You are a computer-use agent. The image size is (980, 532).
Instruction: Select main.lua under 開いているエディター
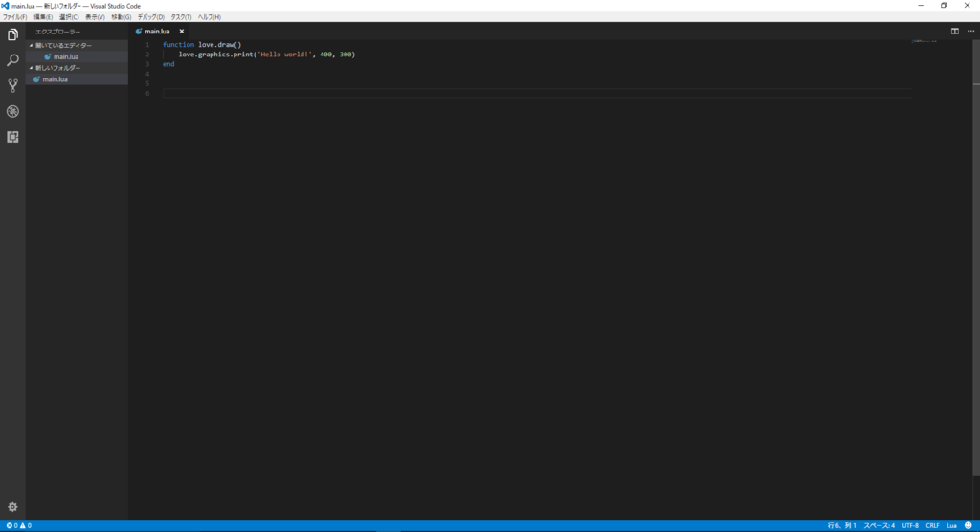(77, 56)
